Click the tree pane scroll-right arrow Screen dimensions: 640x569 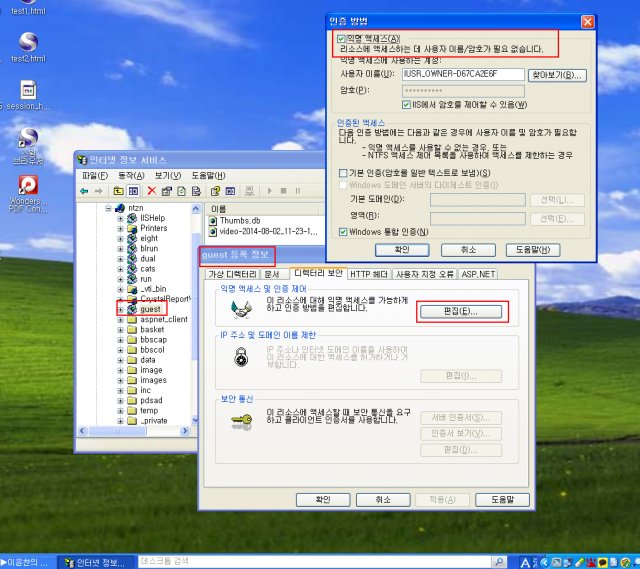tap(184, 431)
